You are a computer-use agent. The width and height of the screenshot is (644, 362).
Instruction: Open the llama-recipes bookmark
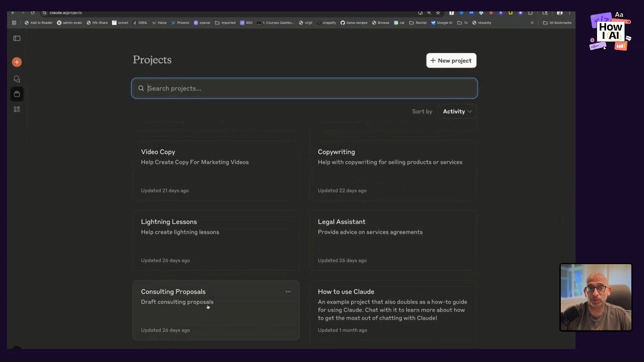354,23
